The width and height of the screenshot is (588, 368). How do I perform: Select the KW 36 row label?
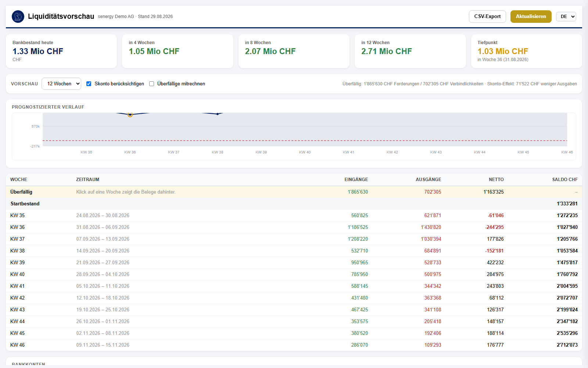click(18, 227)
